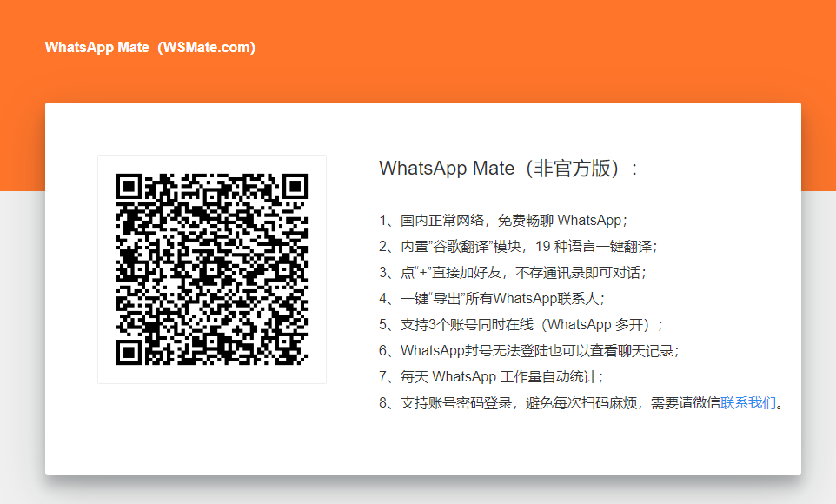The image size is (836, 504).
Task: Click line '6、WhatsApp封号无法登陆也可以查看聊天记录'
Action: tap(529, 351)
